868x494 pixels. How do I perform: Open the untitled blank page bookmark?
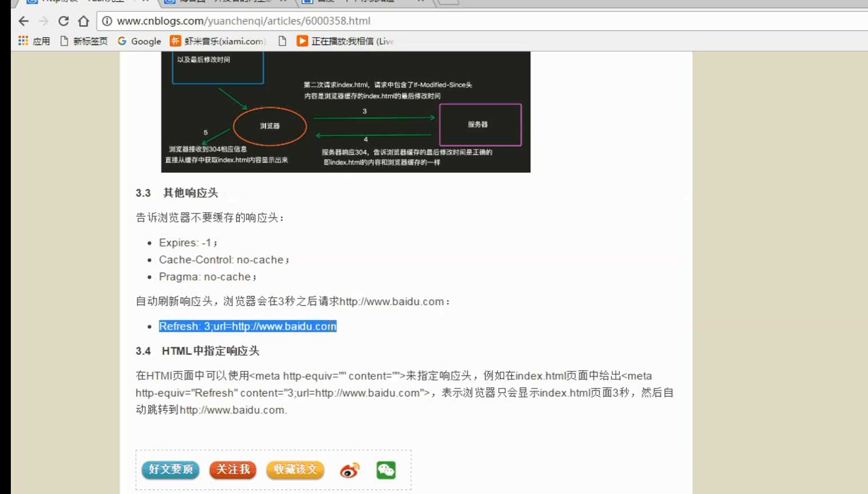point(282,41)
